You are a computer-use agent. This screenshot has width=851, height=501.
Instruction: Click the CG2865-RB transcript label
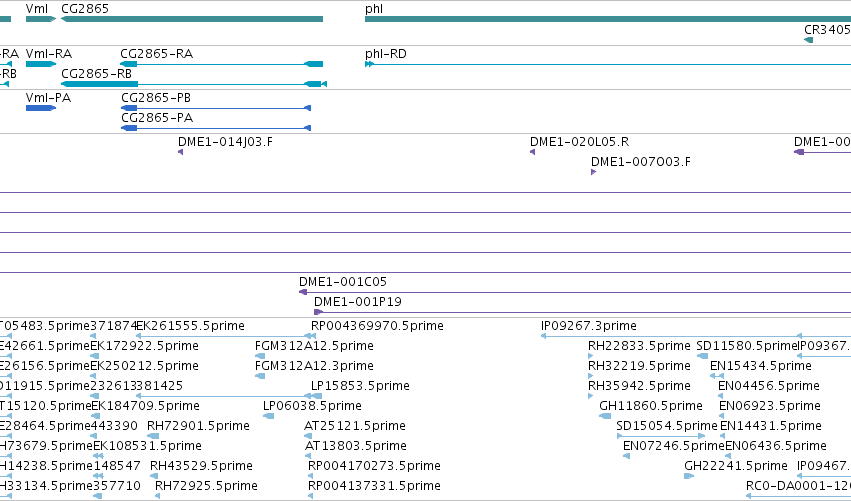[97, 74]
